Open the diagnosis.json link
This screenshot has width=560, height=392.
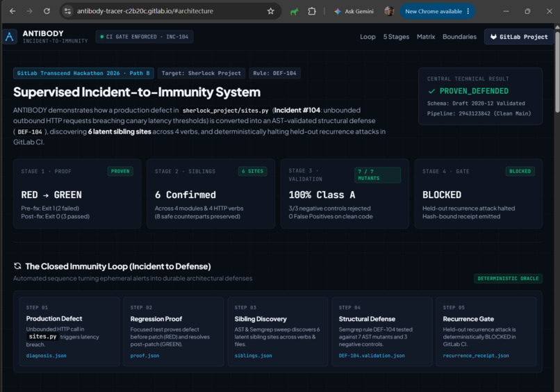coord(46,356)
